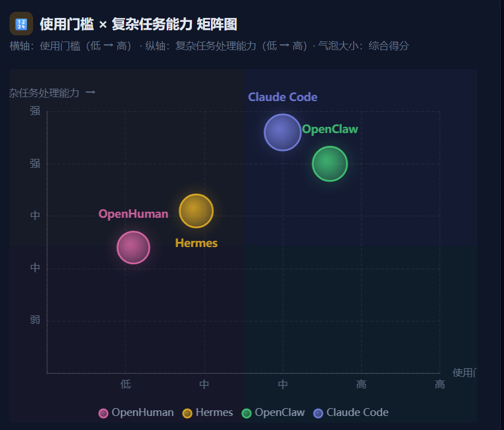Toggle Hermes series in the legend
The width and height of the screenshot is (504, 430).
coord(208,413)
